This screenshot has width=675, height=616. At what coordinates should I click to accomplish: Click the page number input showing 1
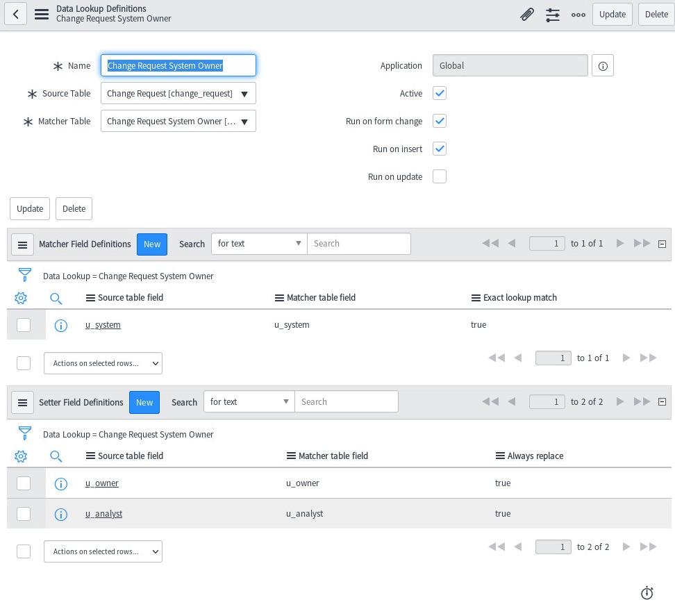547,243
